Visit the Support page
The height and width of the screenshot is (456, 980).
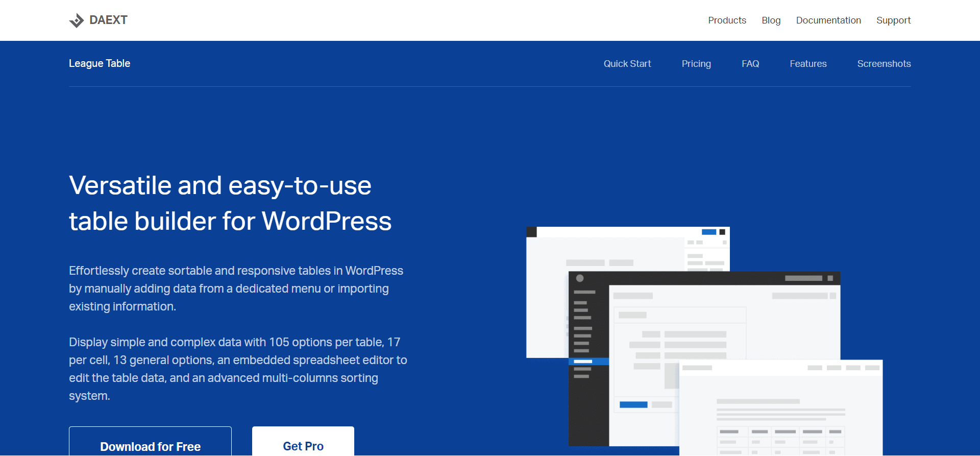tap(893, 20)
